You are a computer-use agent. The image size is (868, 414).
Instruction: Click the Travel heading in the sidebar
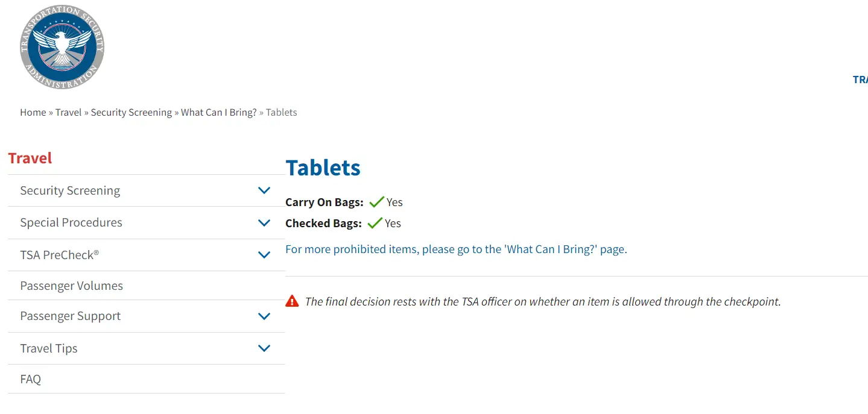point(30,158)
